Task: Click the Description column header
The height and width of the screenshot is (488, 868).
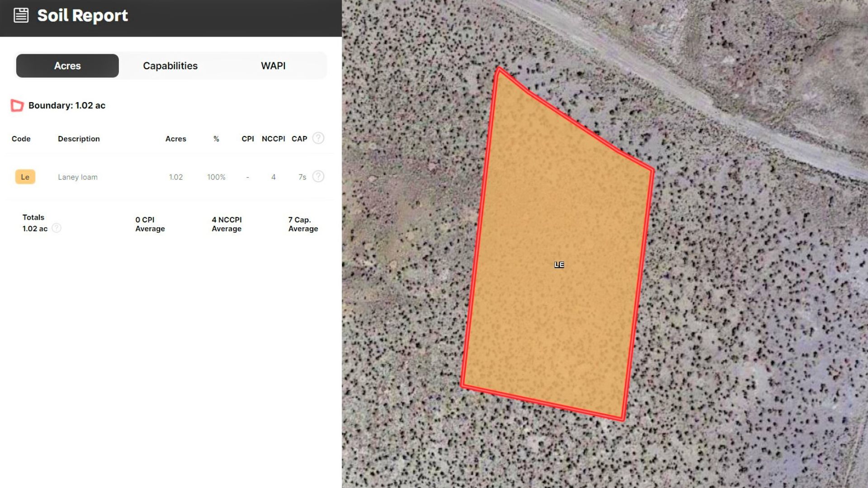Action: pyautogui.click(x=79, y=139)
